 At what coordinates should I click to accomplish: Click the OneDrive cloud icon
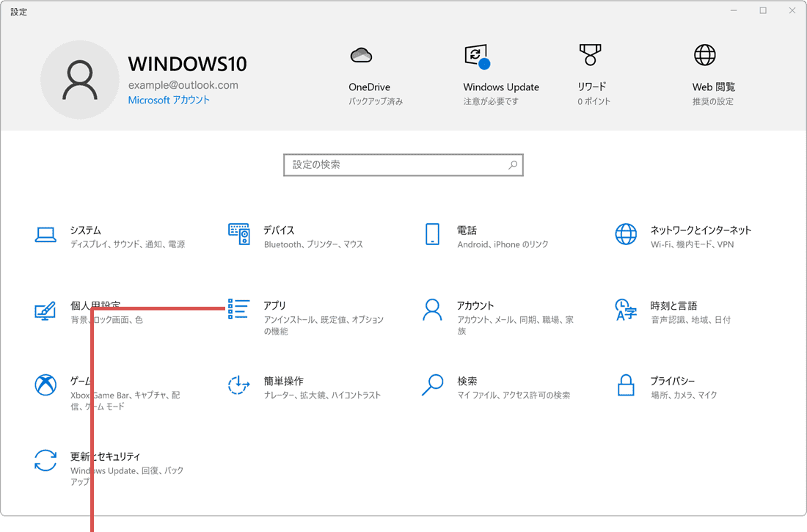pyautogui.click(x=361, y=55)
